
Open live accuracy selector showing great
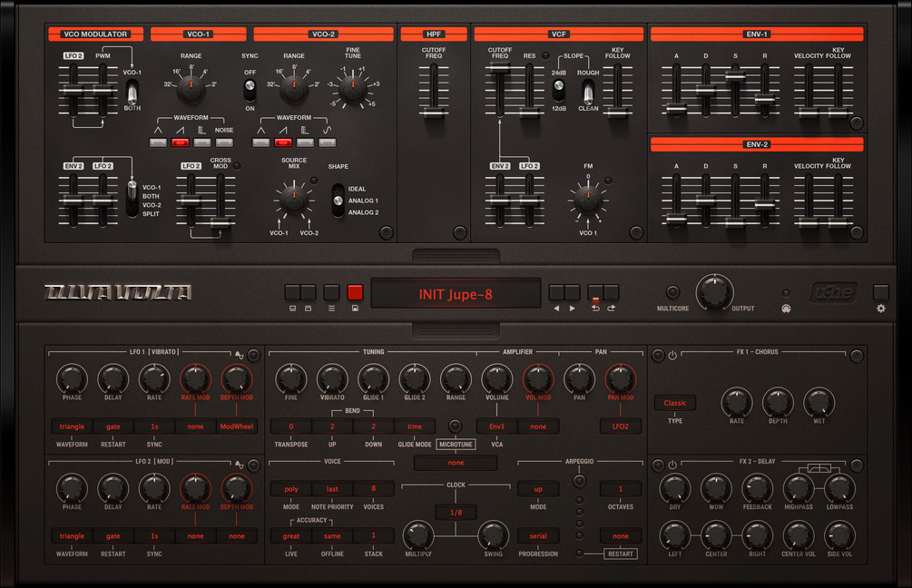291,536
